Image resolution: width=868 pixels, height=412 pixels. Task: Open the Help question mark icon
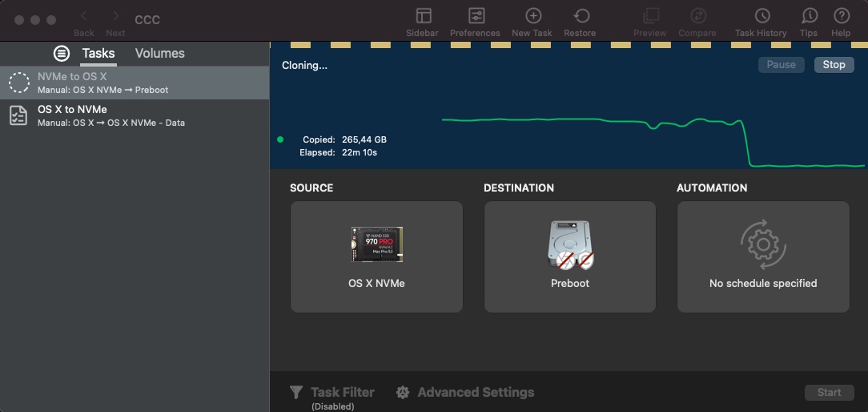coord(841,16)
